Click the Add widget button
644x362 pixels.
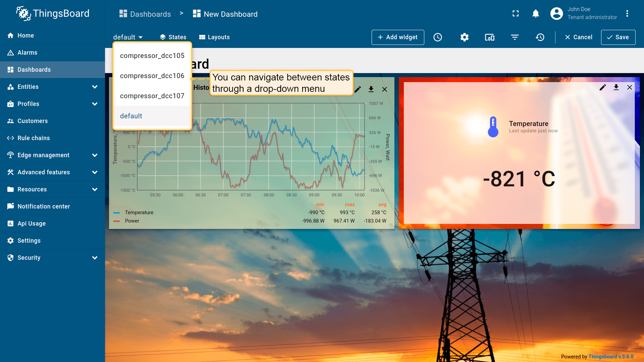(398, 37)
